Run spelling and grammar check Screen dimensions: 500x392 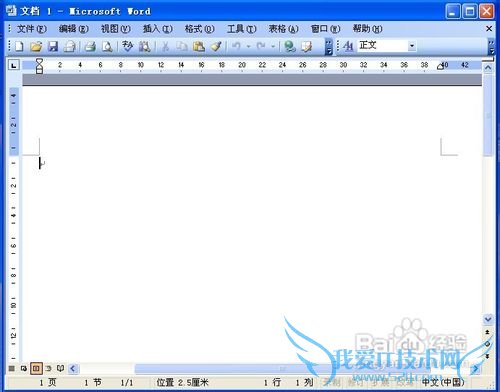click(x=127, y=46)
